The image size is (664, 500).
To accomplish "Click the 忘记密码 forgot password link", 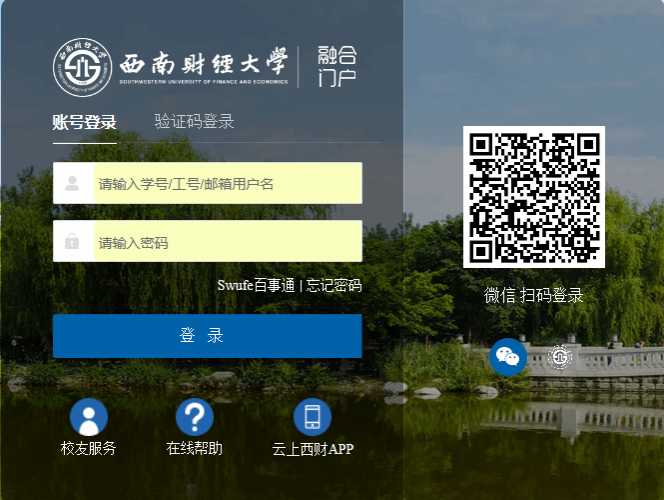I will pos(333,285).
